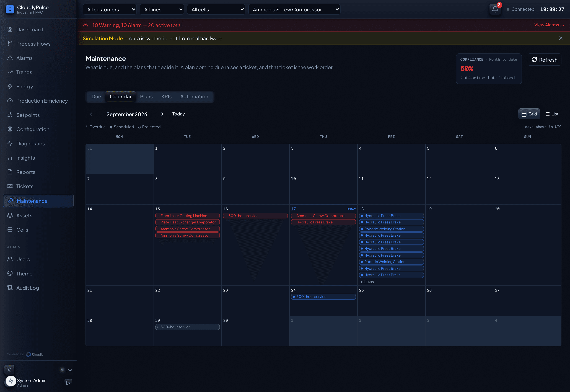
Task: Open Production Efficiency gauge icon
Action: 10,101
